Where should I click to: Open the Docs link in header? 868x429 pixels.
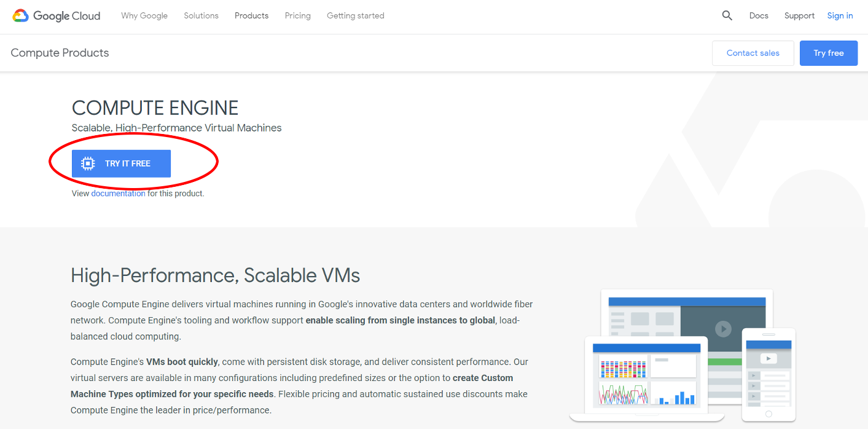point(759,16)
